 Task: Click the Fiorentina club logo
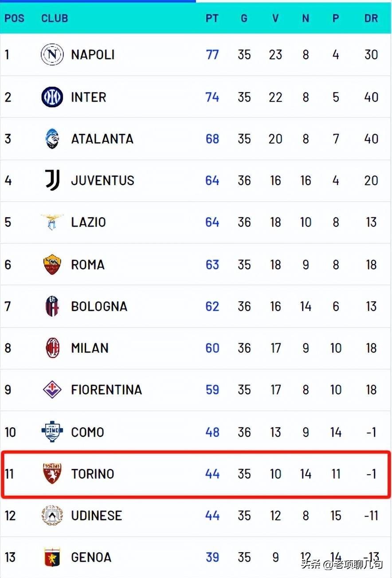[x=52, y=390]
